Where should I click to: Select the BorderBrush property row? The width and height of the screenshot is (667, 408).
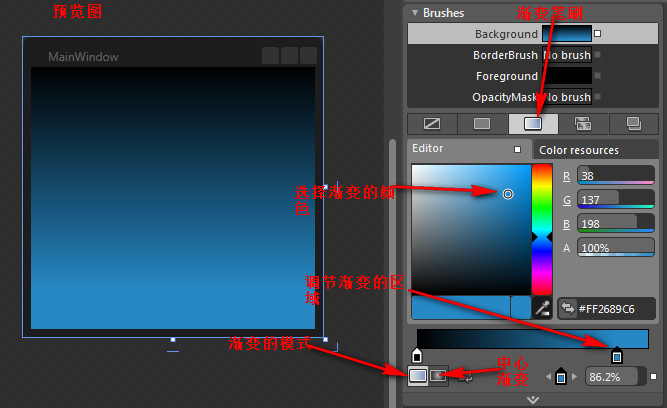coord(533,55)
